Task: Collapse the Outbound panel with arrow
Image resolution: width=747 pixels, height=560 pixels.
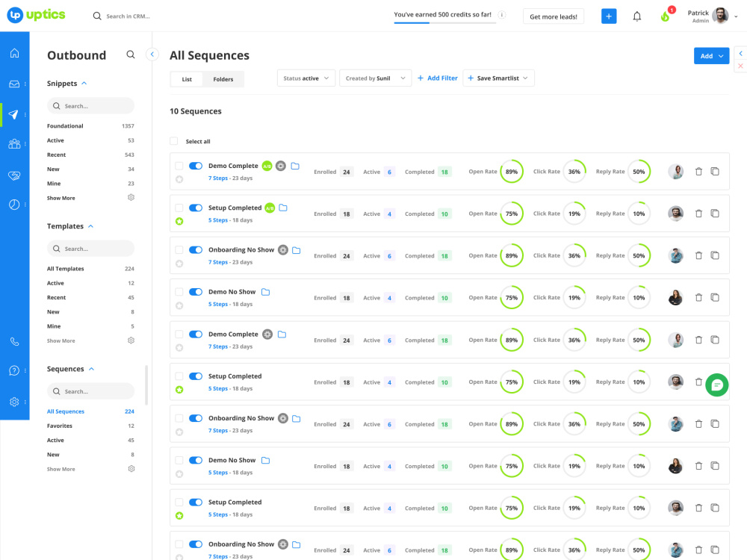Action: click(152, 55)
